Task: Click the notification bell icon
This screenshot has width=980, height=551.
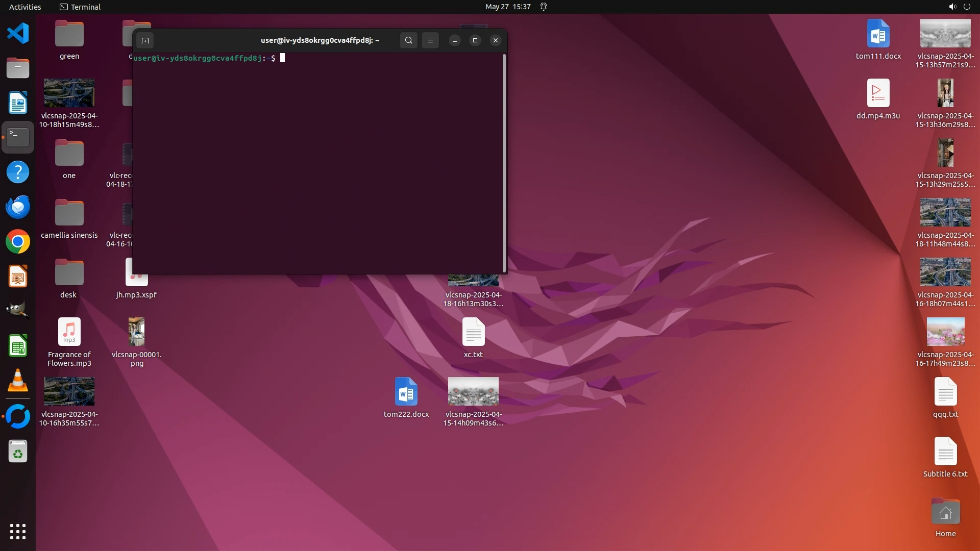Action: coord(544,7)
